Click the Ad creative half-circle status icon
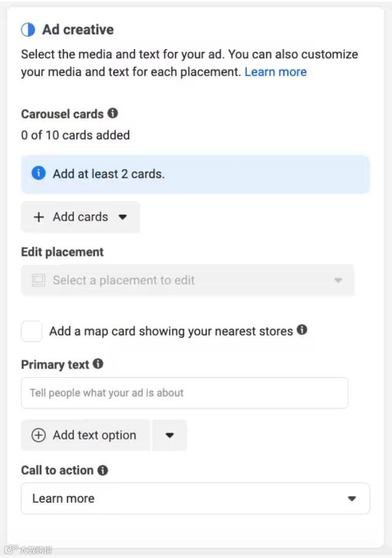Screen dimensions: 392x558 click(x=28, y=29)
